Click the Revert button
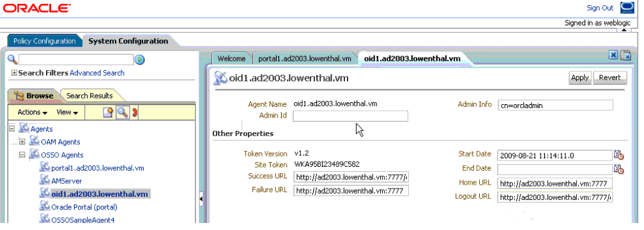Image resolution: width=644 pixels, height=230 pixels. (x=610, y=78)
